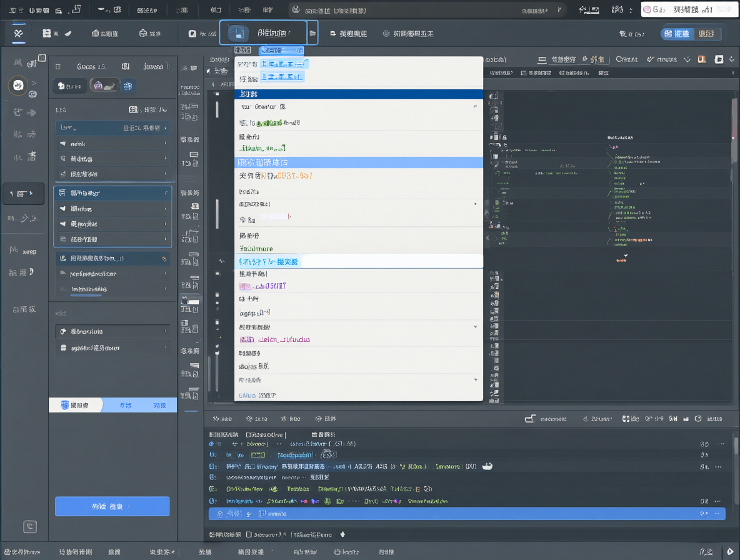Focus the white search field with pink circle icon
740x560 pixels.
689,9
